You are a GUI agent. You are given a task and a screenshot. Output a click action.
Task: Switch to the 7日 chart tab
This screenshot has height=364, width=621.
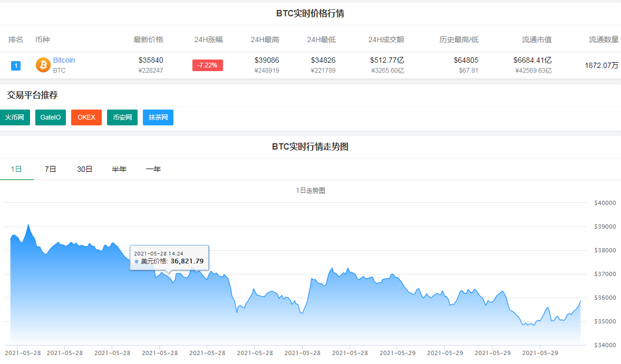pyautogui.click(x=50, y=169)
